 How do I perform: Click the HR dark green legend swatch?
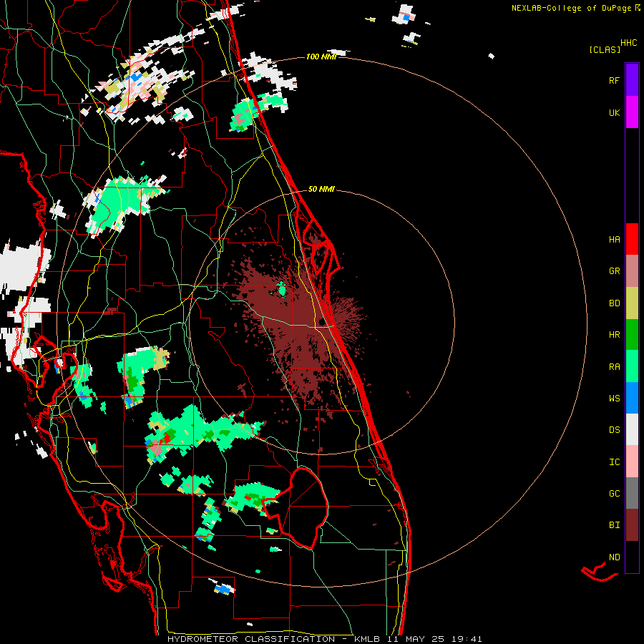[x=632, y=334]
